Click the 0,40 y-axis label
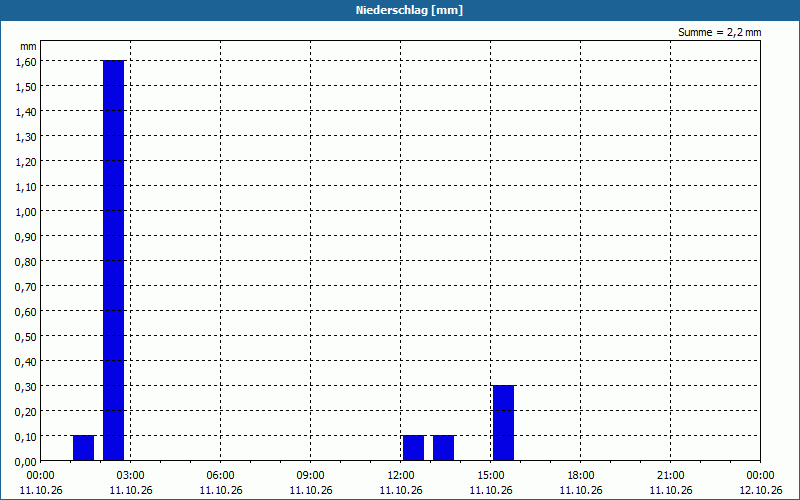800x500 pixels. pyautogui.click(x=26, y=362)
